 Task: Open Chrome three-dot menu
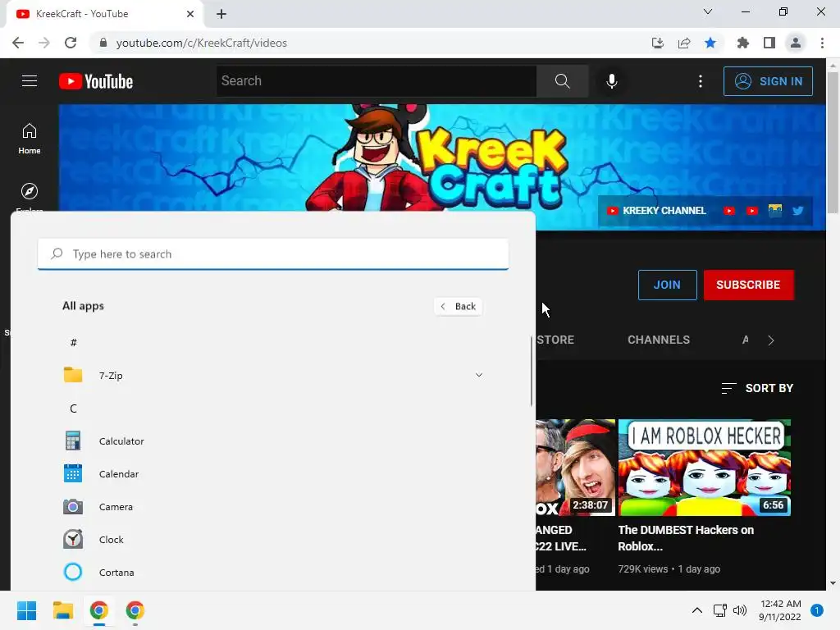click(x=822, y=43)
